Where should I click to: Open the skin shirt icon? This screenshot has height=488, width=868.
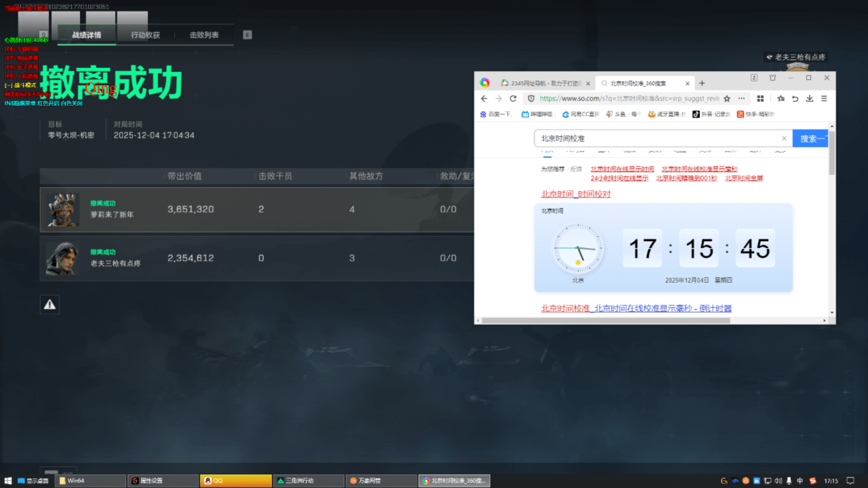(x=773, y=78)
